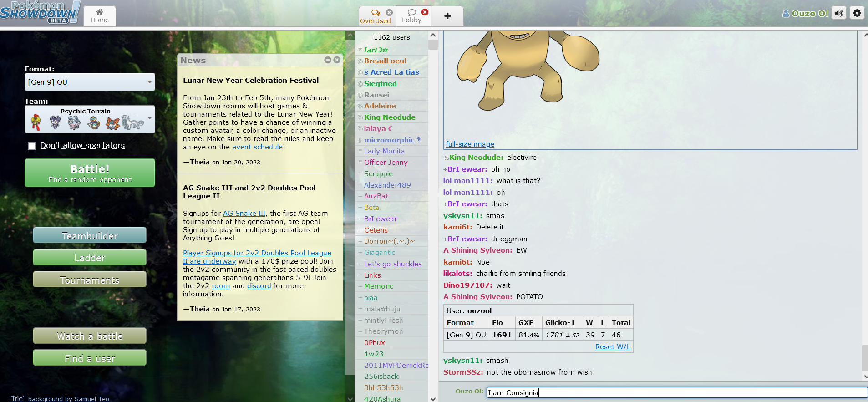Viewport: 868px width, 402px height.
Task: Check Don't allow spectators box
Action: click(x=32, y=146)
